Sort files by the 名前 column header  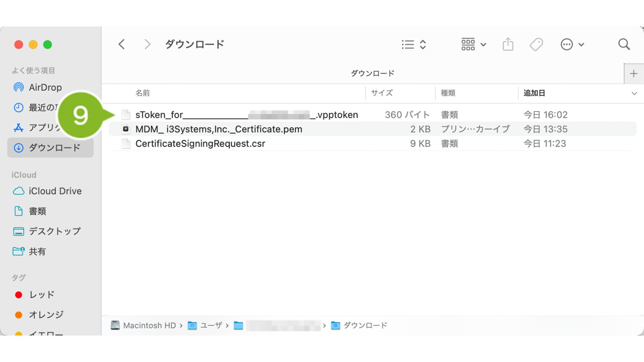(x=143, y=93)
